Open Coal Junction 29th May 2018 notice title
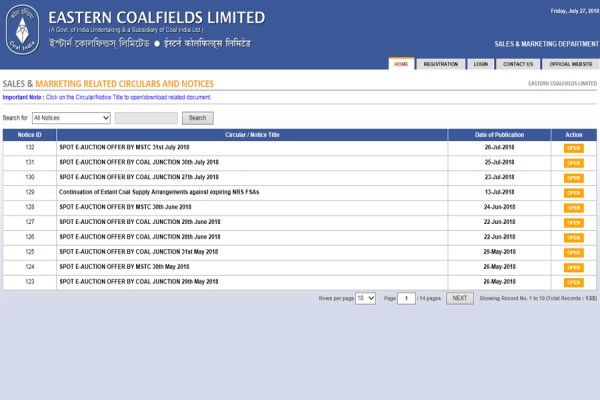The width and height of the screenshot is (600, 400). [x=139, y=282]
